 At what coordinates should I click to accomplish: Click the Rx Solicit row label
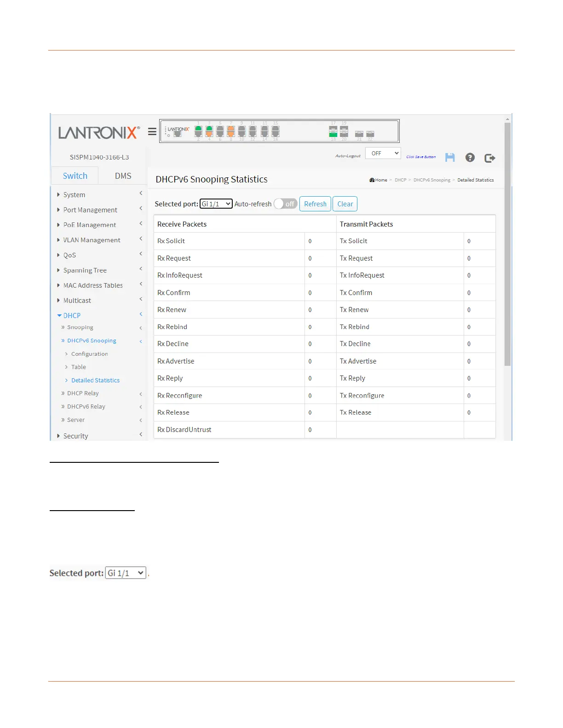(171, 241)
